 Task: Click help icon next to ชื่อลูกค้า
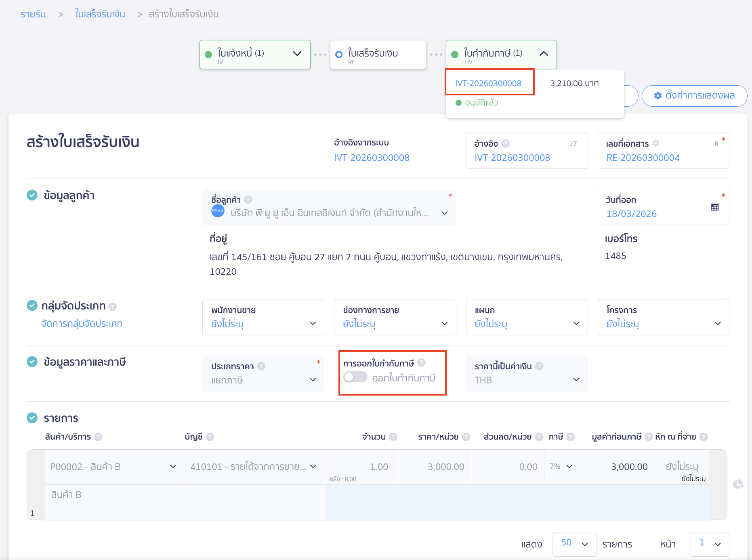click(248, 200)
